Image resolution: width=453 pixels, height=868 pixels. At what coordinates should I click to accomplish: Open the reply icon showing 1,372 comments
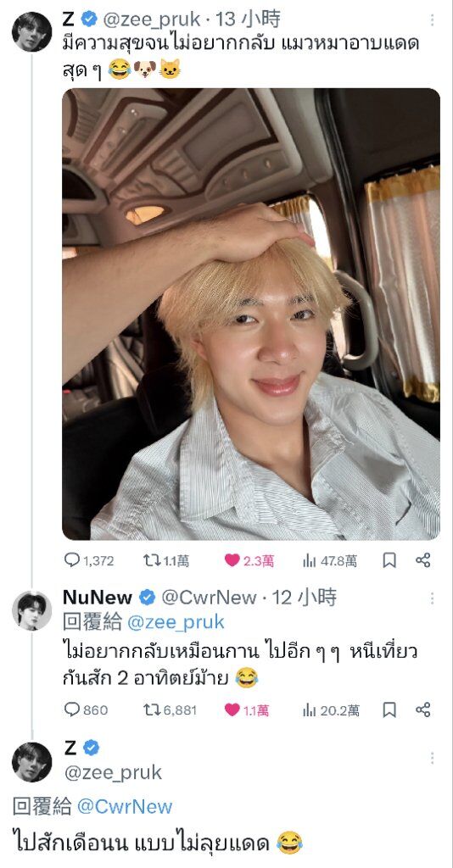click(x=72, y=560)
